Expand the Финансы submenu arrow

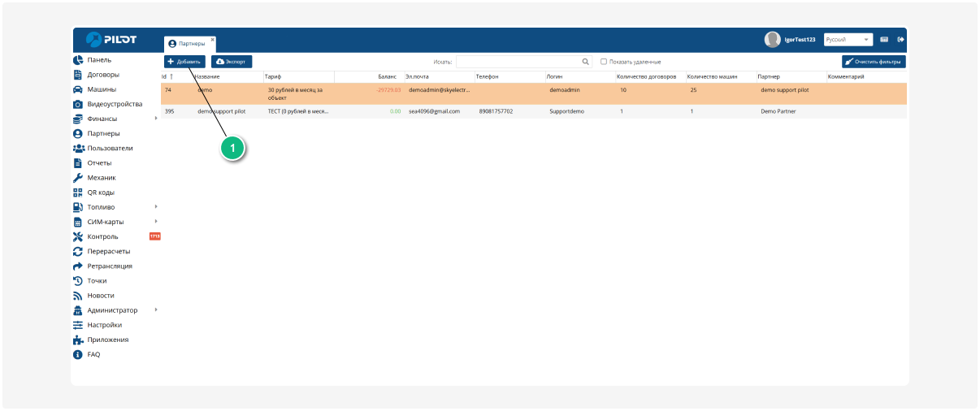pyautogui.click(x=155, y=119)
